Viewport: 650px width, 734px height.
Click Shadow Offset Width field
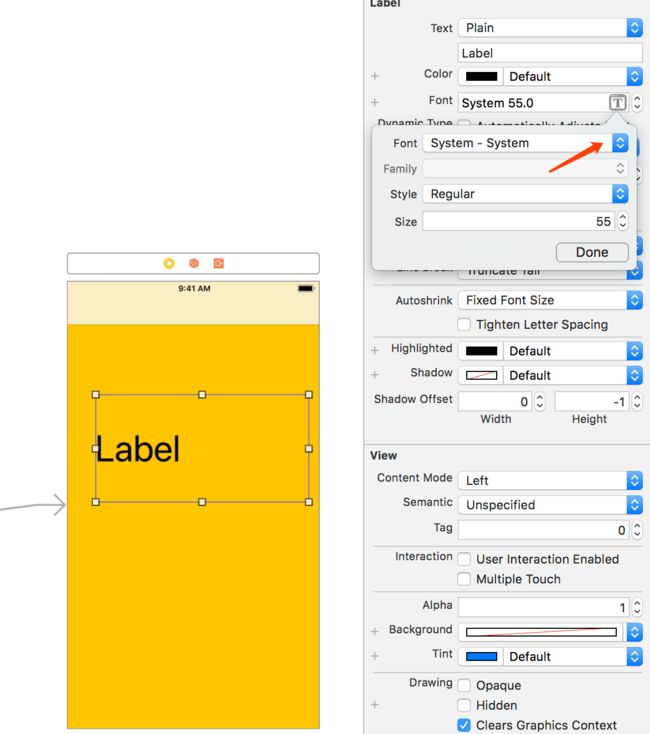495,401
